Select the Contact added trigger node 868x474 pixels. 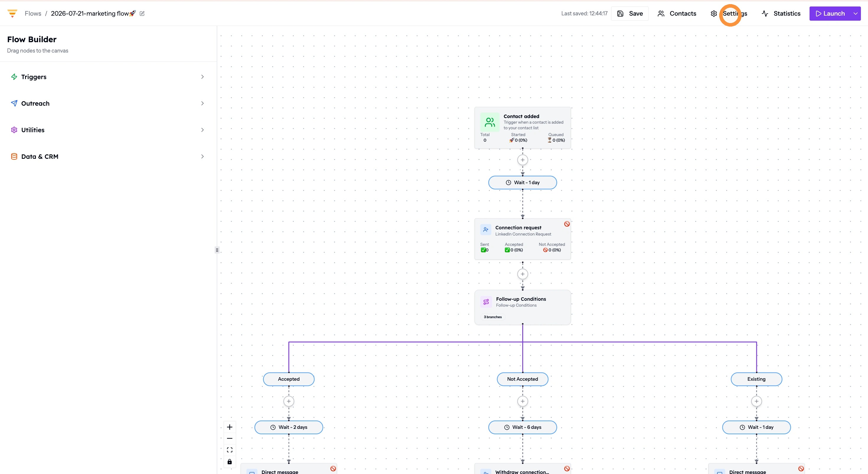(522, 128)
